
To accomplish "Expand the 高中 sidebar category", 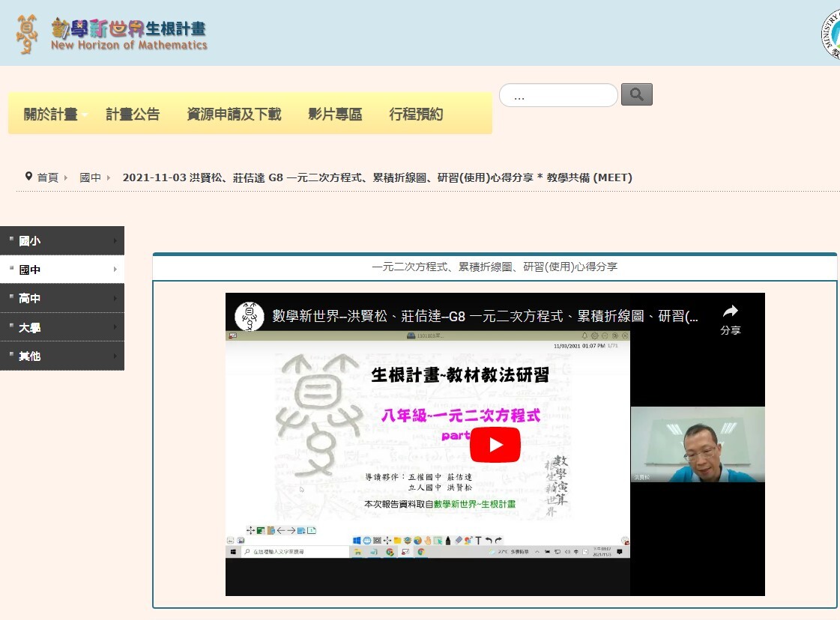I will (62, 299).
